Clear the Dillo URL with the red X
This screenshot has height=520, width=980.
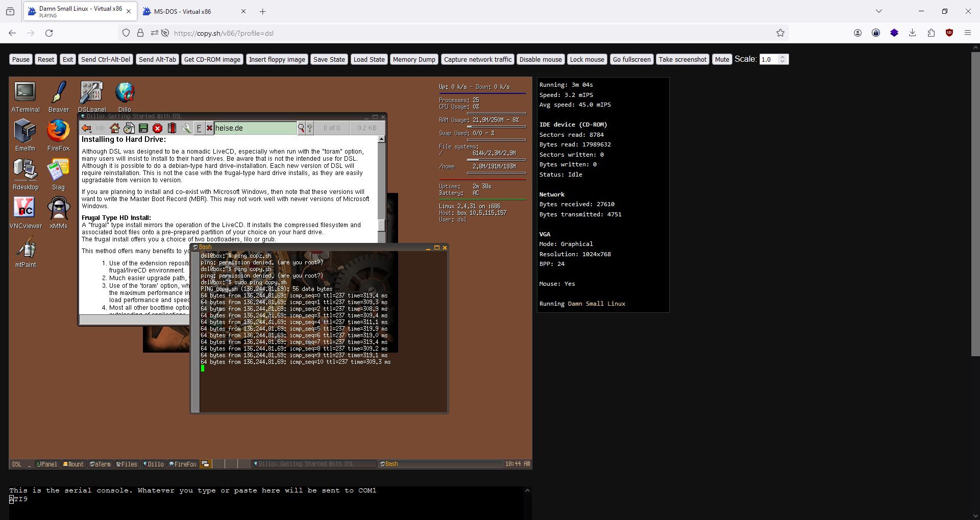point(209,128)
